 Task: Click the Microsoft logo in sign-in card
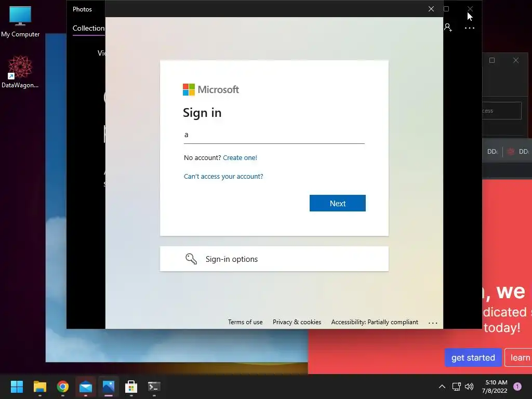point(211,89)
